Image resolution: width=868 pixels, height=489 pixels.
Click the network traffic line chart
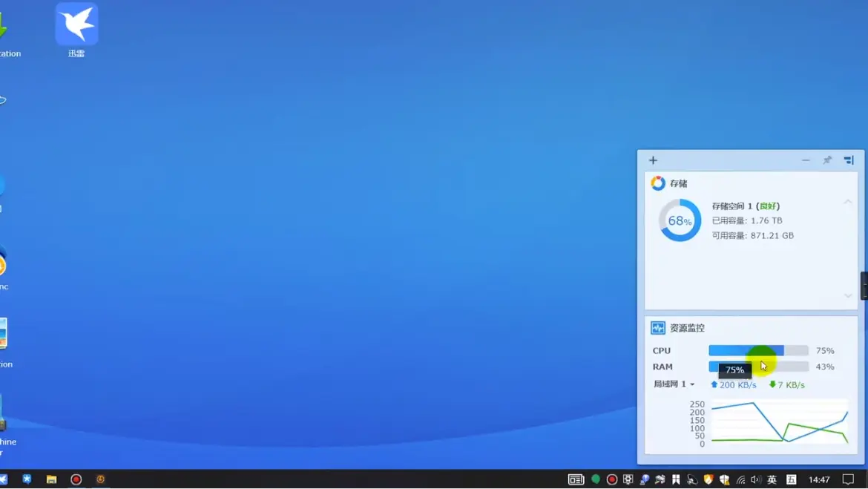point(778,423)
